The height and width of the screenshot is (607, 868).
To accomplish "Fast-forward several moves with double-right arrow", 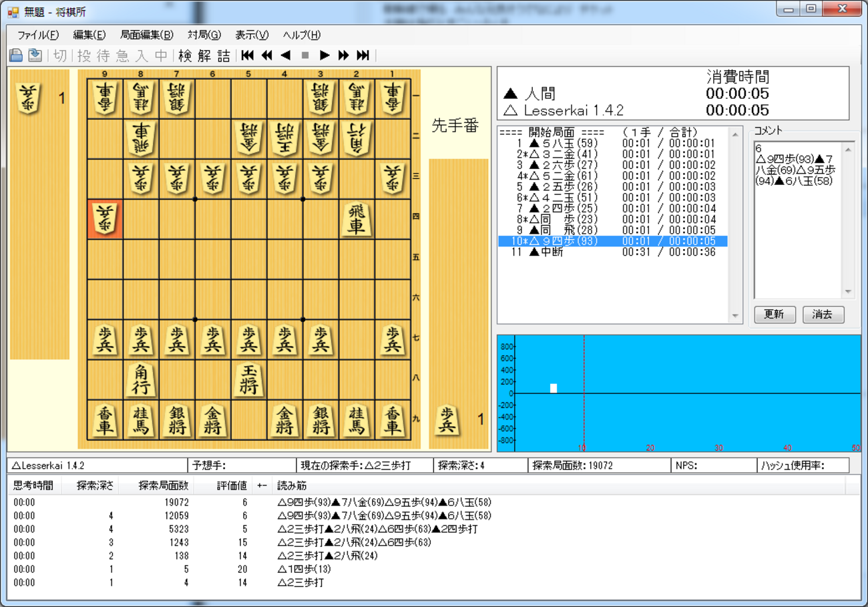I will tap(343, 55).
